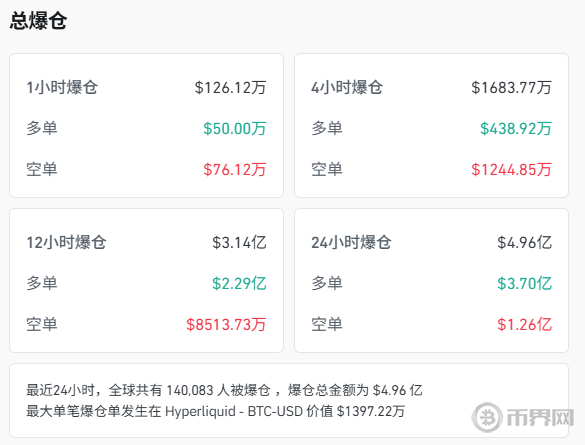The width and height of the screenshot is (585, 445).
Task: Click 12-hour short value $8513.73万
Action: (x=226, y=325)
